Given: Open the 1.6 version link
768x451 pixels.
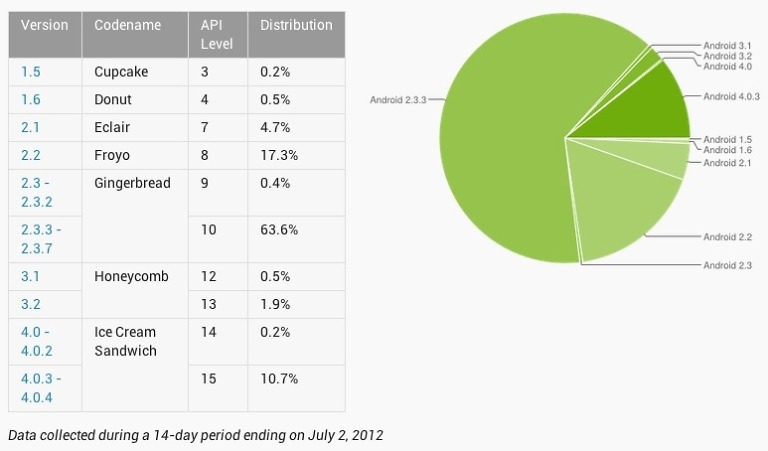Looking at the screenshot, I should (x=28, y=100).
